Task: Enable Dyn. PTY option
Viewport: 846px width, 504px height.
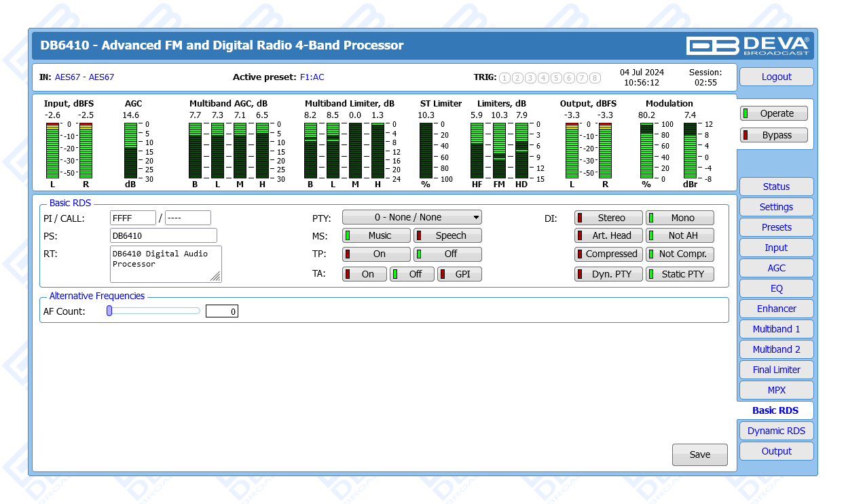Action: (x=609, y=275)
